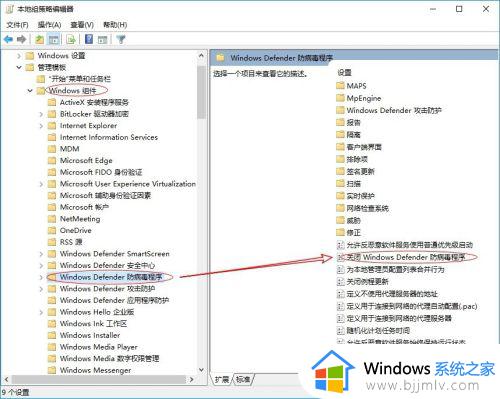Select Microsoft FIDO 身份验证 folder
Screen dimensions: 500x399
coord(101,172)
